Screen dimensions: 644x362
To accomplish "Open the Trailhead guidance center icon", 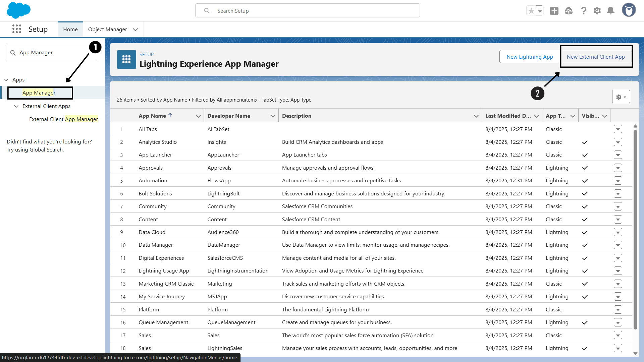I will pos(569,11).
